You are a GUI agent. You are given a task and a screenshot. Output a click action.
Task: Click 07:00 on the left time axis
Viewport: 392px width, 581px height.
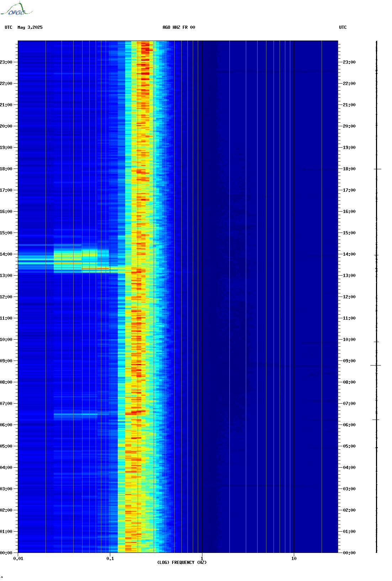6,404
